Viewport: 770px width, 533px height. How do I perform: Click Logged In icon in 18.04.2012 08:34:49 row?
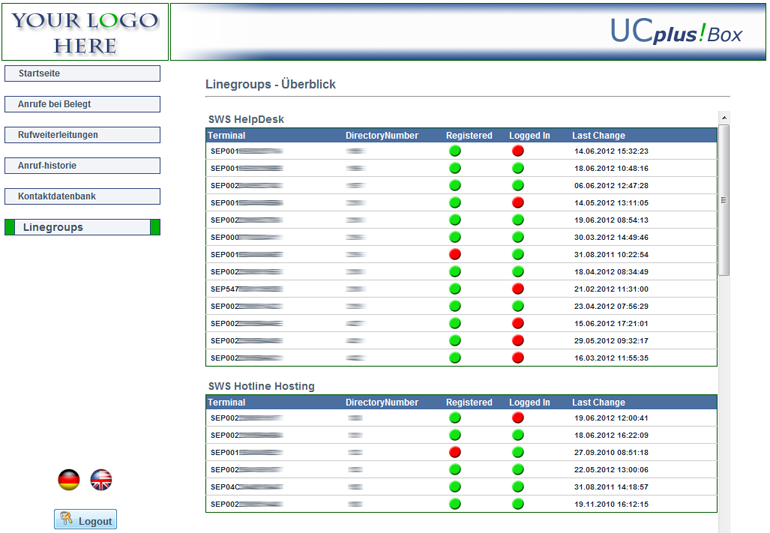click(x=518, y=271)
